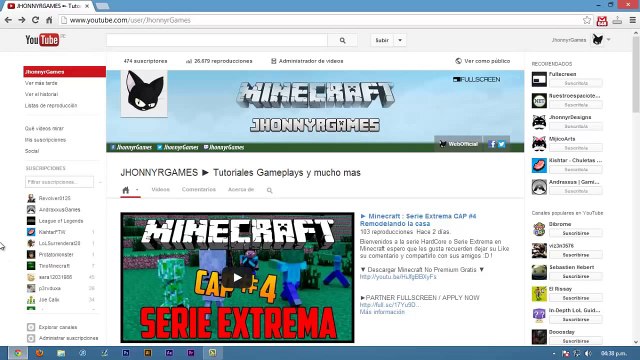The width and height of the screenshot is (640, 360).
Task: Open Facebook icon on channel banner
Action: [x=492, y=144]
